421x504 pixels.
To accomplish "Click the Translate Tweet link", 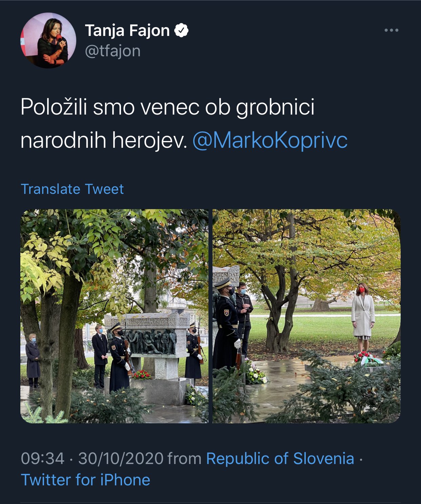I will (x=72, y=189).
